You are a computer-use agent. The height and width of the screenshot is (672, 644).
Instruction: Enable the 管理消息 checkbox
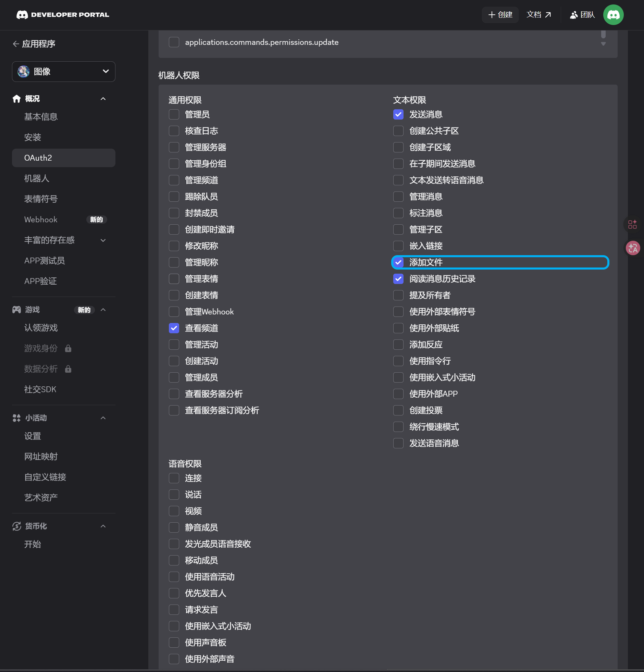pyautogui.click(x=398, y=197)
